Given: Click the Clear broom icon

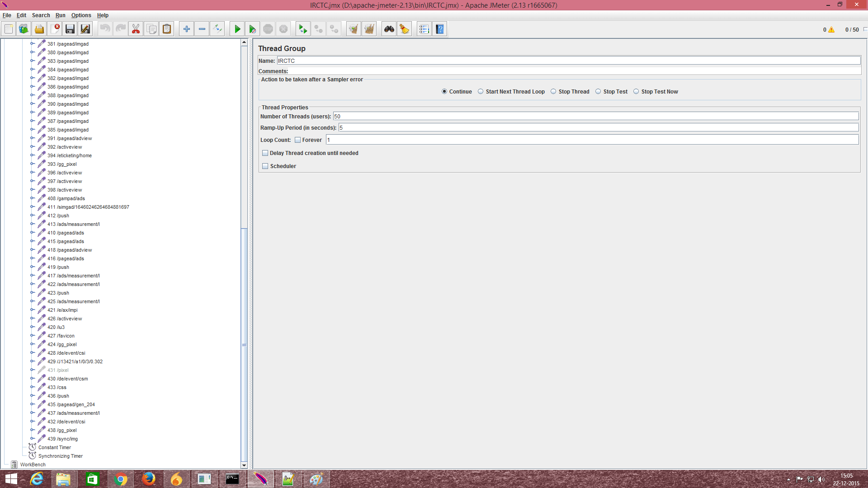Looking at the screenshot, I should click(354, 29).
